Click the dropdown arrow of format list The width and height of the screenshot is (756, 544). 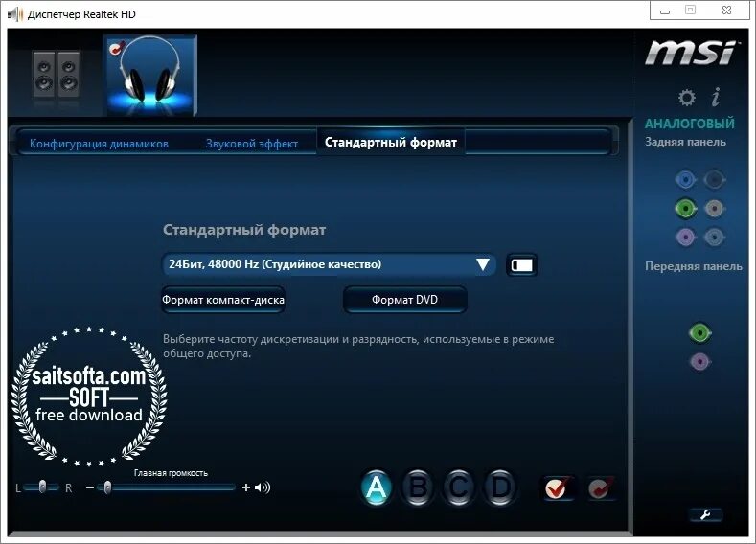[483, 264]
